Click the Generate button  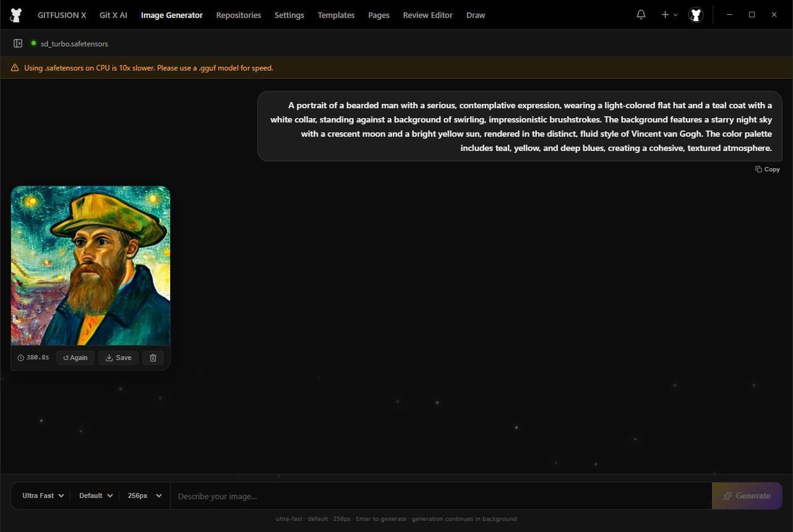click(x=747, y=496)
